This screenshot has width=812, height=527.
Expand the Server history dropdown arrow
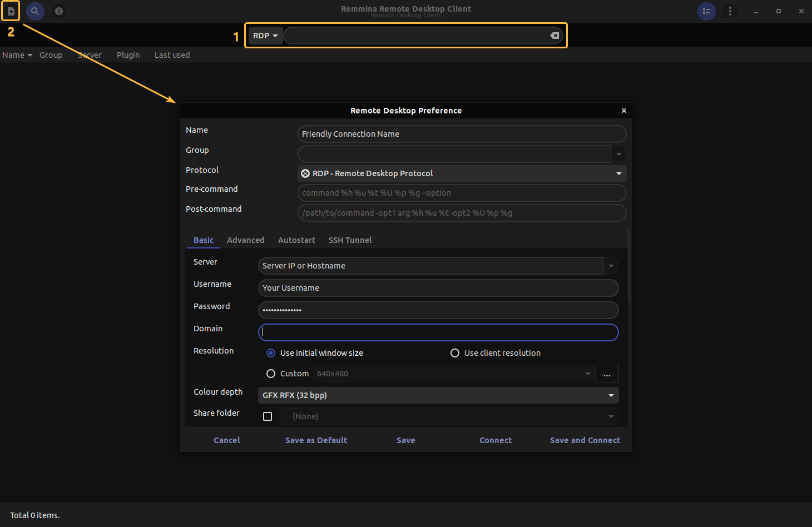[x=611, y=266]
